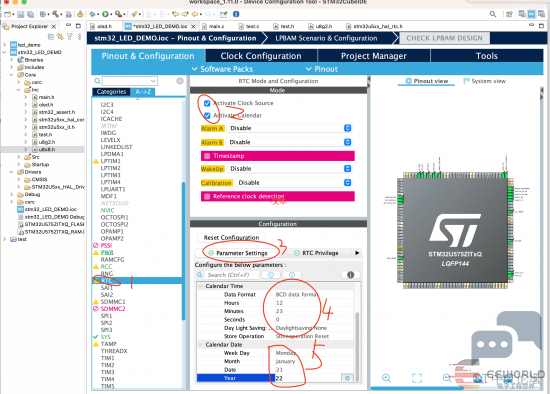Click the Build hammer icon
Viewport: 550px width, 394px height.
click(56, 14)
